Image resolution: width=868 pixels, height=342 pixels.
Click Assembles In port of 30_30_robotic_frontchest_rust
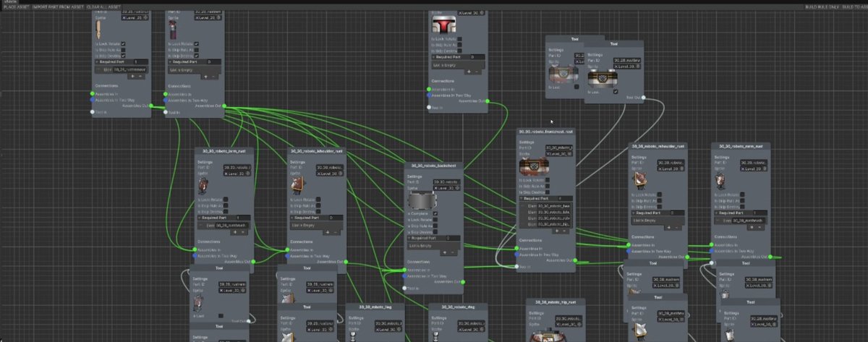(x=516, y=249)
